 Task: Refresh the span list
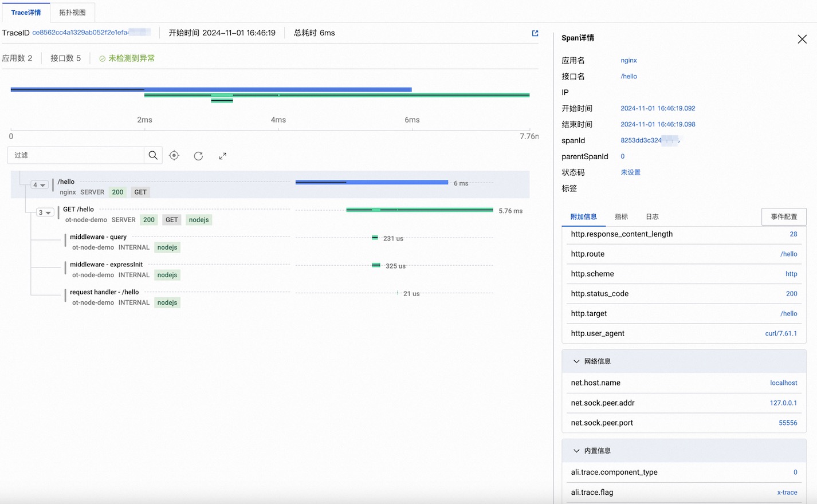pos(198,156)
